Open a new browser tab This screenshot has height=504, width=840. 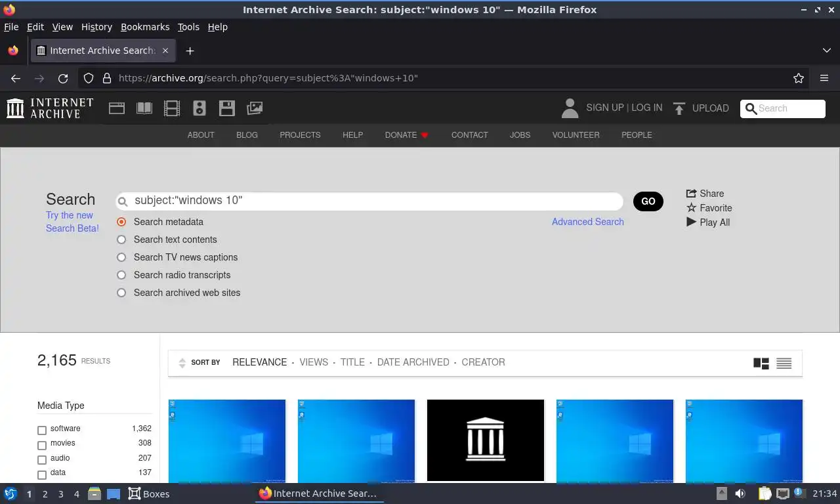pos(190,51)
